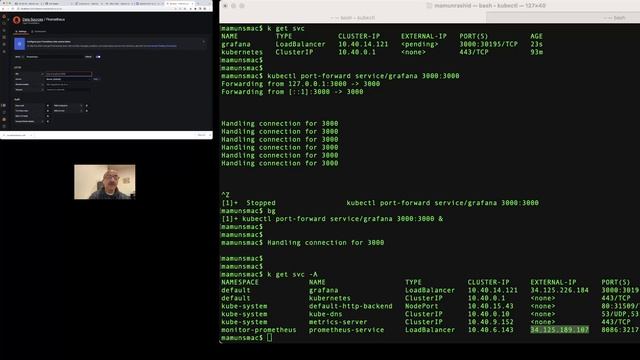This screenshot has height=360, width=640.
Task: Switch to the Dashboards tab of data source
Action: pyautogui.click(x=39, y=31)
